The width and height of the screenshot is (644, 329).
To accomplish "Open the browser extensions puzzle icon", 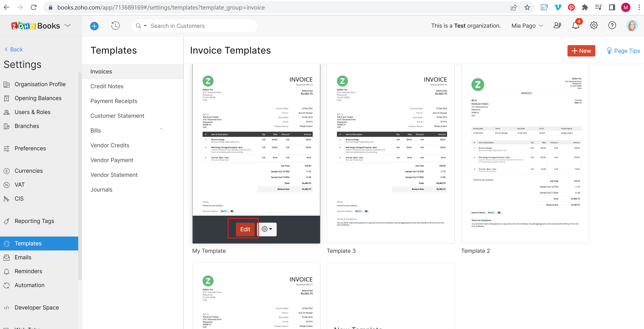I will tap(585, 7).
